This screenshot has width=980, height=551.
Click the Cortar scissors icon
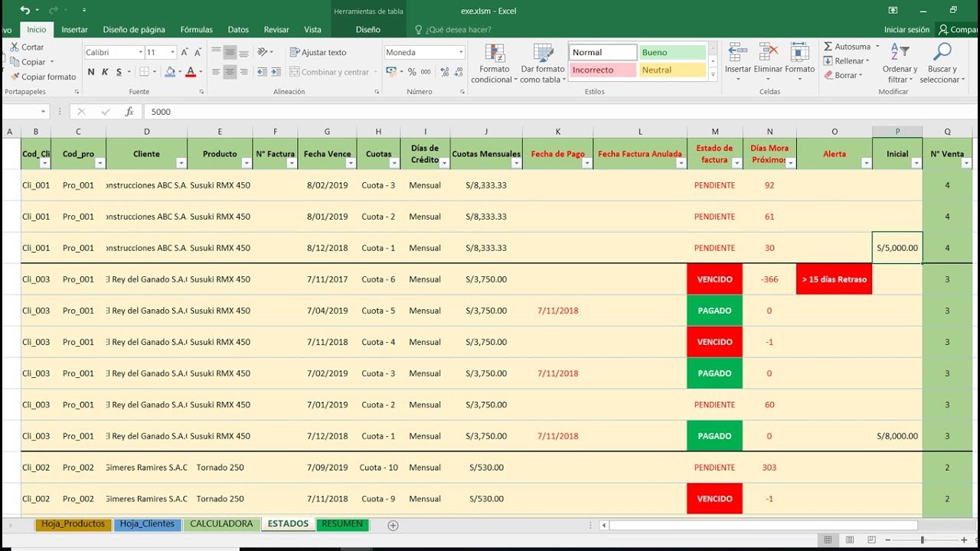point(15,47)
